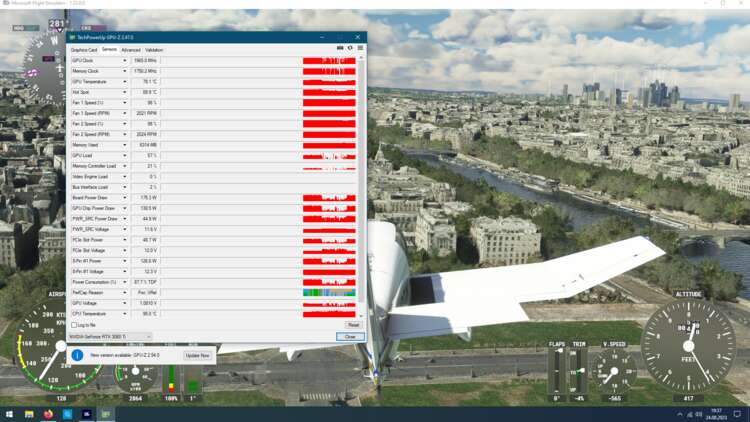Open the Board Power Draw dropdown arrow
Image resolution: width=750 pixels, height=422 pixels.
click(x=125, y=198)
